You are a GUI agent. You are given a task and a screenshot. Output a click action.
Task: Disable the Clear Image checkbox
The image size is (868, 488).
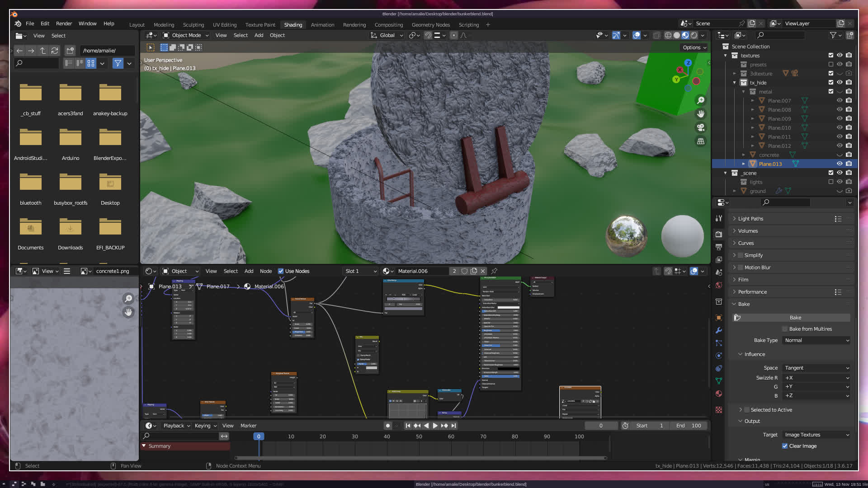click(x=785, y=446)
